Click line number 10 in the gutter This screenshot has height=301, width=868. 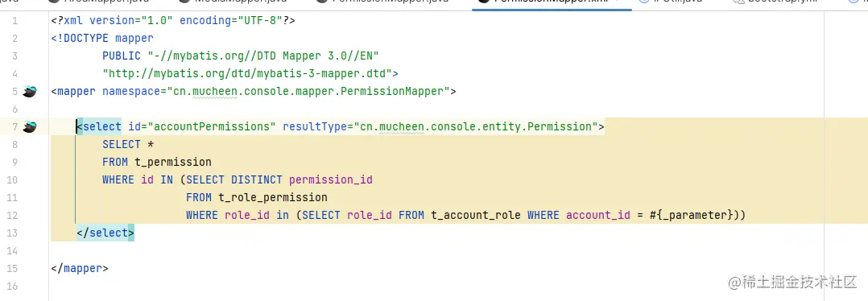[x=12, y=179]
